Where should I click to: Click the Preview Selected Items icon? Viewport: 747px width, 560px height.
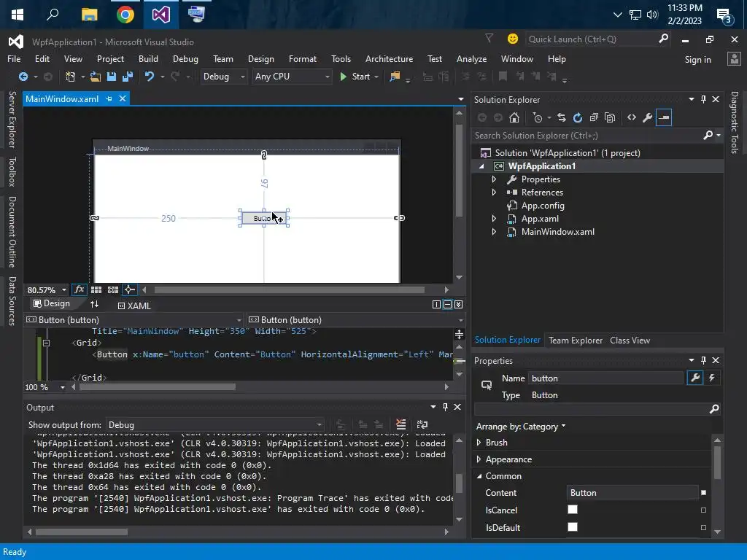[664, 117]
